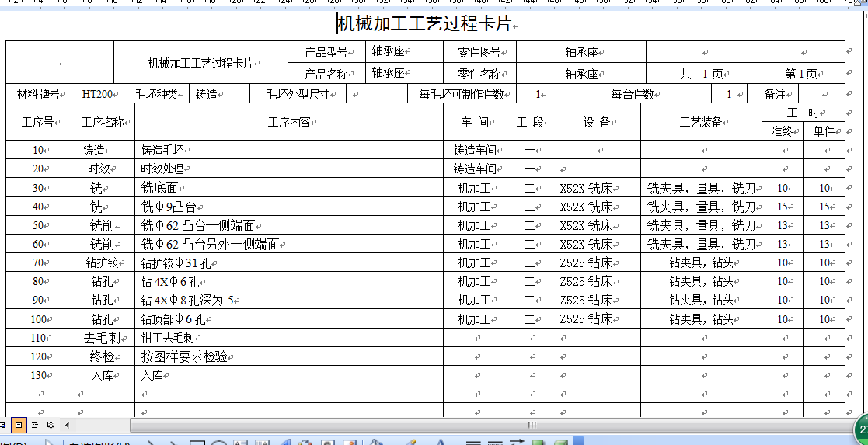Click process number 110
This screenshot has width=868, height=445.
pyautogui.click(x=38, y=338)
